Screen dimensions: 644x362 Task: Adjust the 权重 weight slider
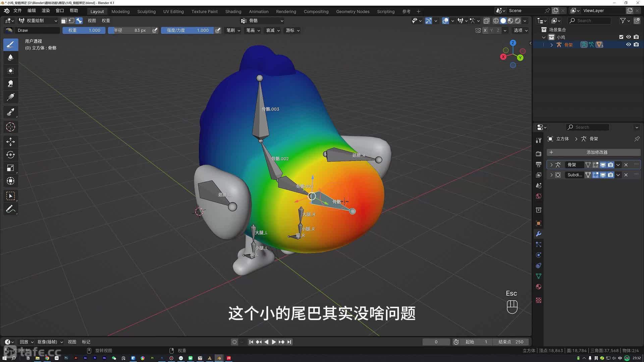pyautogui.click(x=84, y=31)
